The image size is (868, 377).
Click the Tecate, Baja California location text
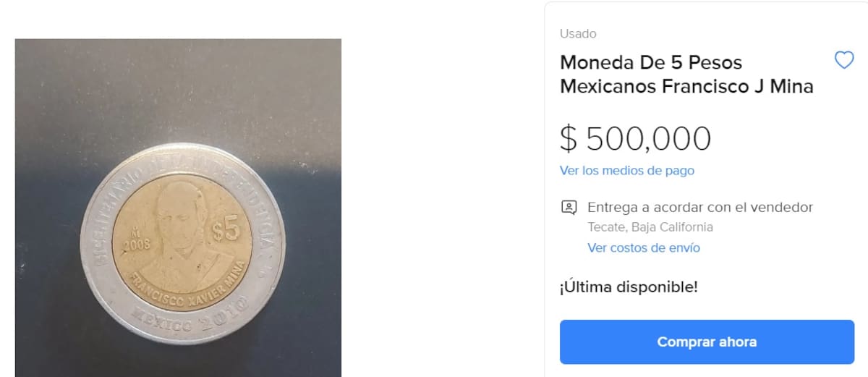point(650,227)
